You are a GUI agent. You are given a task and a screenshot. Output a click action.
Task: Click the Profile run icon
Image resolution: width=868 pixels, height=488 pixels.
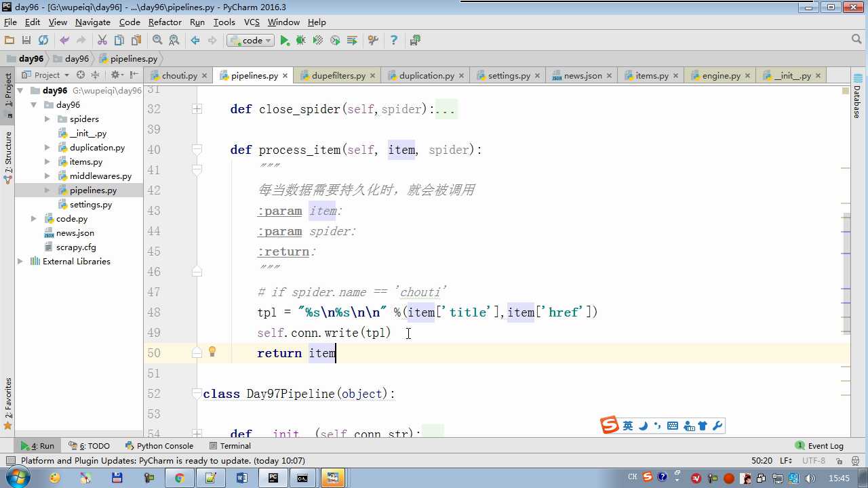pos(335,41)
